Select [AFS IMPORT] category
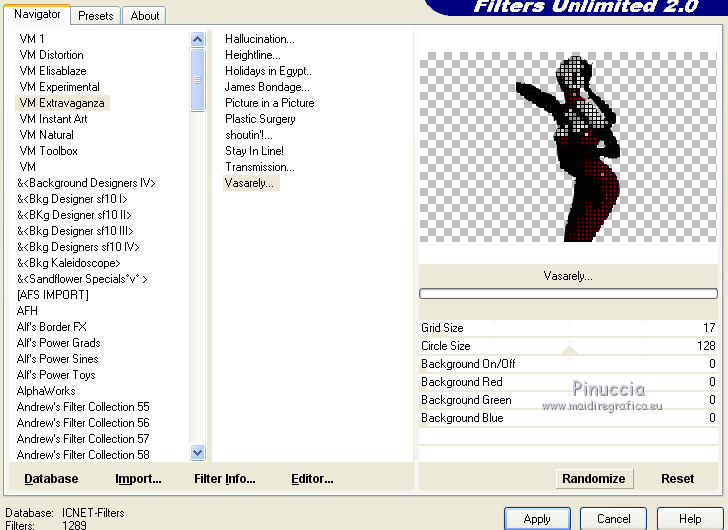This screenshot has height=530, width=728. click(x=52, y=295)
